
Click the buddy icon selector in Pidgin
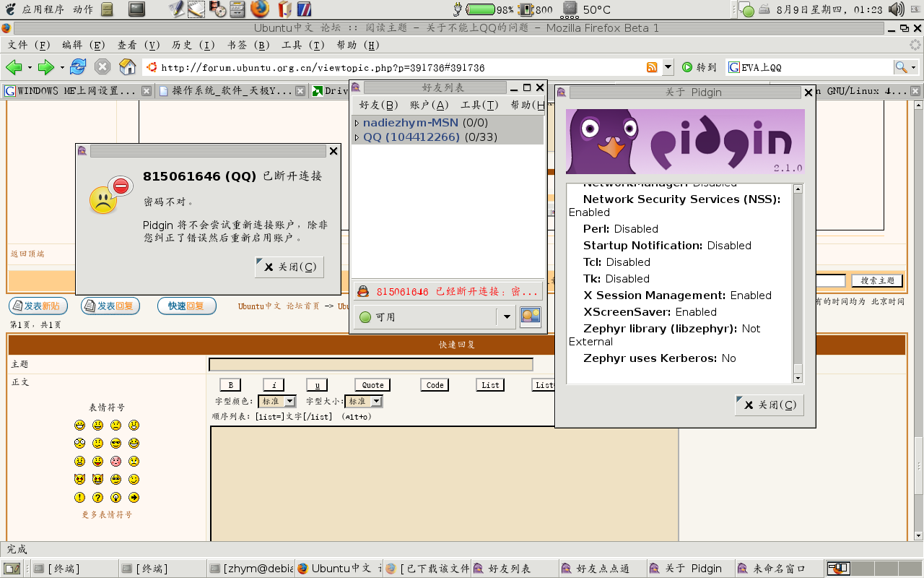[x=531, y=316]
